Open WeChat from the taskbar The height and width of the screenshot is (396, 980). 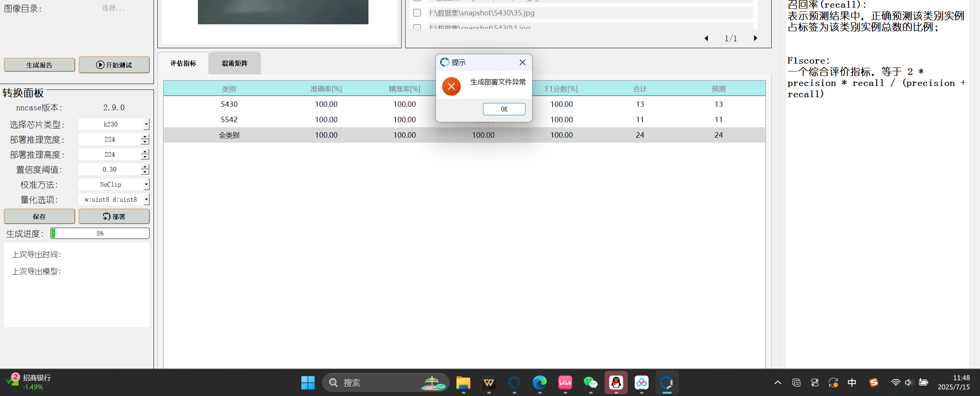click(591, 383)
